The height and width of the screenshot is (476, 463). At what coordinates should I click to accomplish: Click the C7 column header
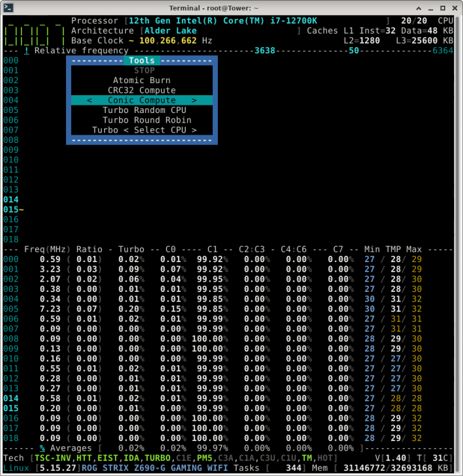[x=338, y=249]
